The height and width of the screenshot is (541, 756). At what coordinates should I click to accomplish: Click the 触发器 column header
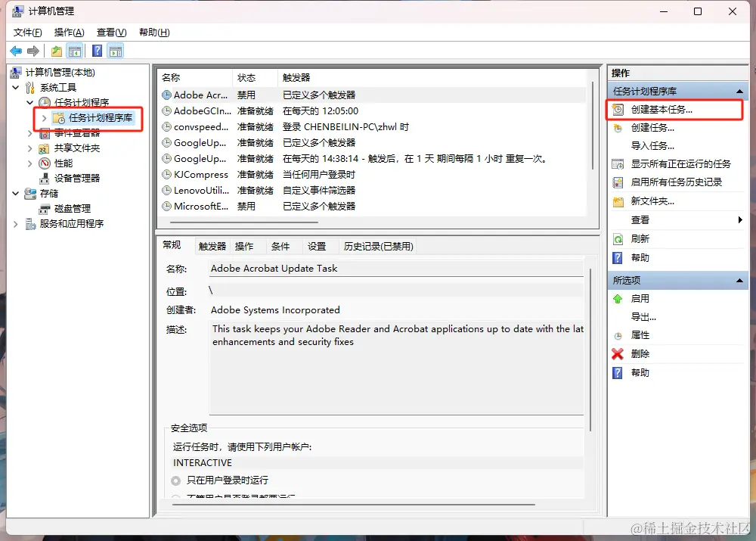[432, 78]
